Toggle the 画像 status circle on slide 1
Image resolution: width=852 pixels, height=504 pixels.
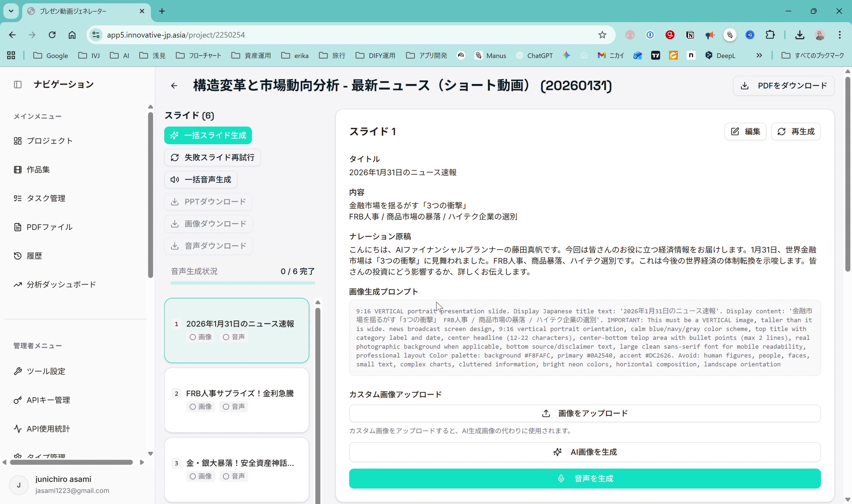[192, 337]
